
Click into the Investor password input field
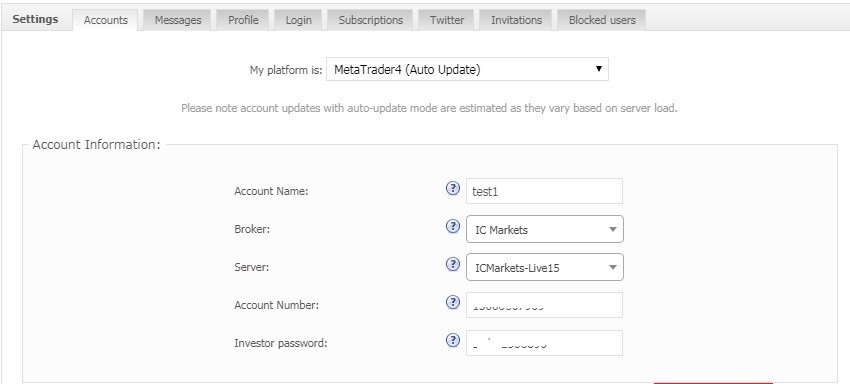tap(544, 343)
